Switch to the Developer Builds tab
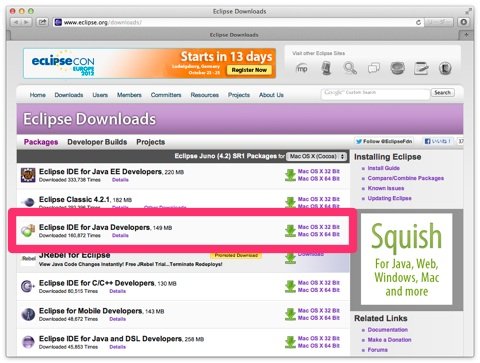The width and height of the screenshot is (480, 363). [97, 142]
